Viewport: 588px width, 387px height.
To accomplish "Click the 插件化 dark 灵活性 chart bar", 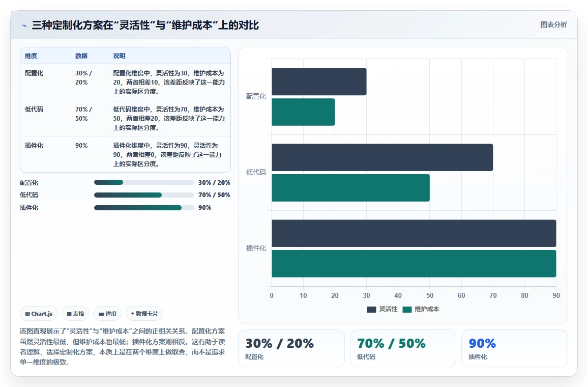I will pyautogui.click(x=414, y=233).
